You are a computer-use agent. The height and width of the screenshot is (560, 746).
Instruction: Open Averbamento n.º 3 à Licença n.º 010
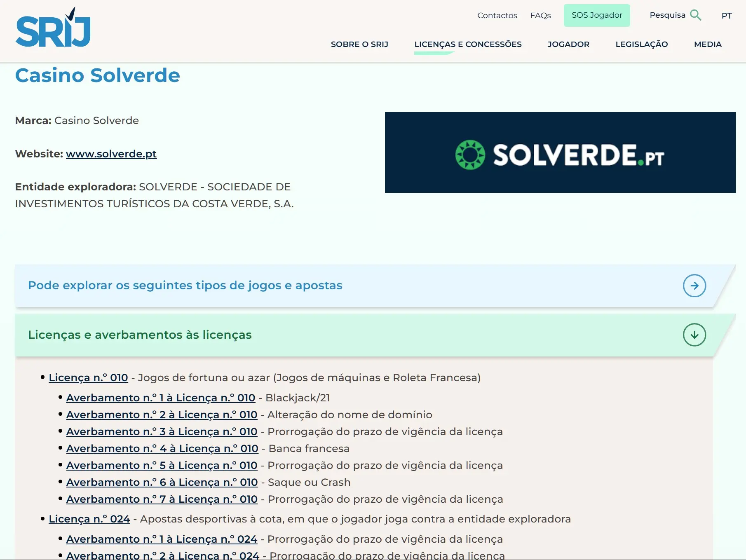pyautogui.click(x=162, y=431)
